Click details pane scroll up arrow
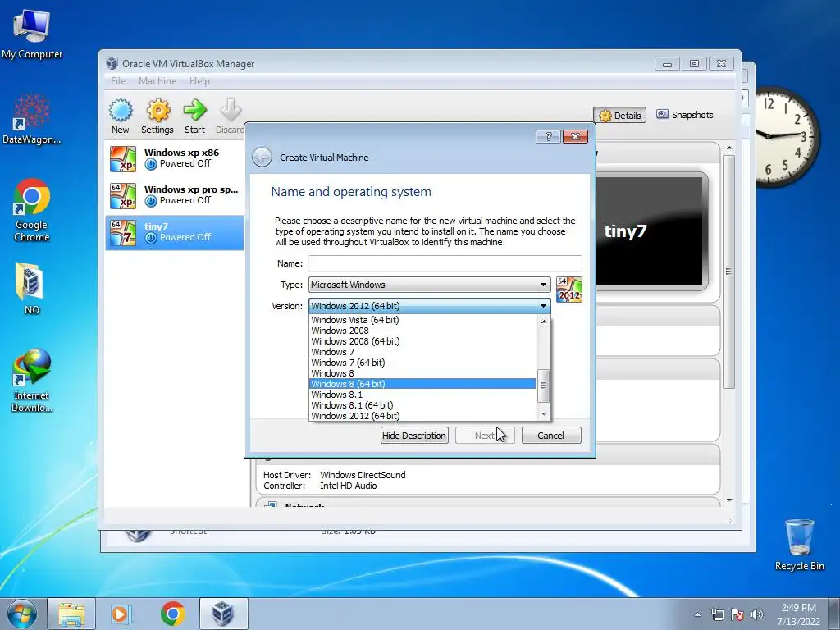 (729, 148)
